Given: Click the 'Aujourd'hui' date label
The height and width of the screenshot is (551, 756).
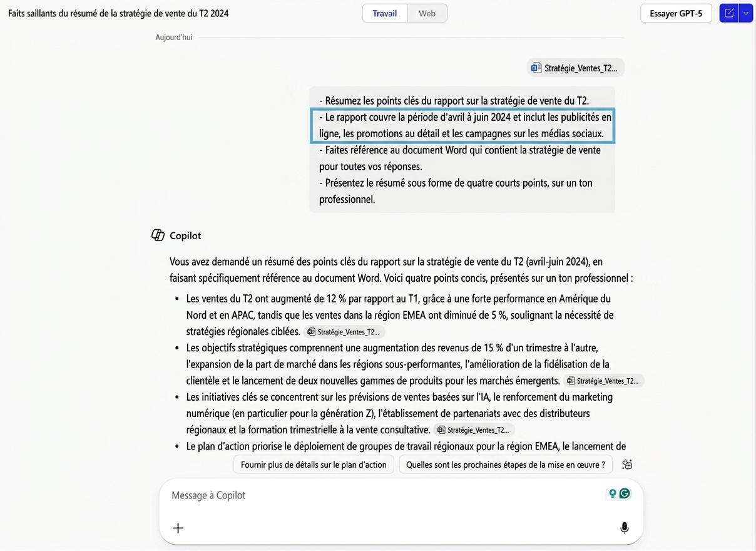Looking at the screenshot, I should pyautogui.click(x=174, y=38).
